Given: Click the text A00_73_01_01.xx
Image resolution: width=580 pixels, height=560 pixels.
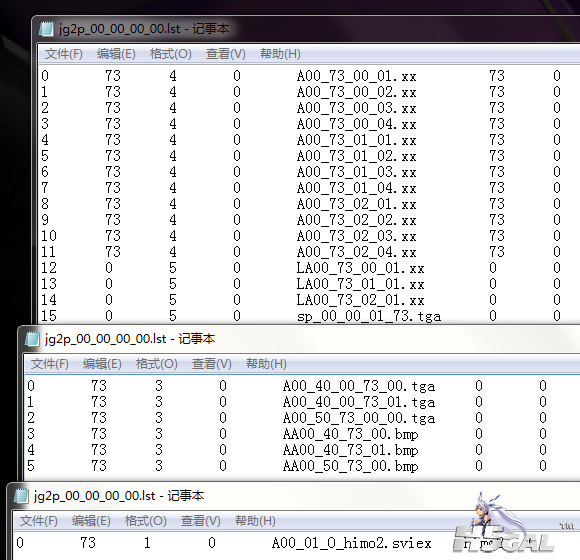Looking at the screenshot, I should 356,140.
